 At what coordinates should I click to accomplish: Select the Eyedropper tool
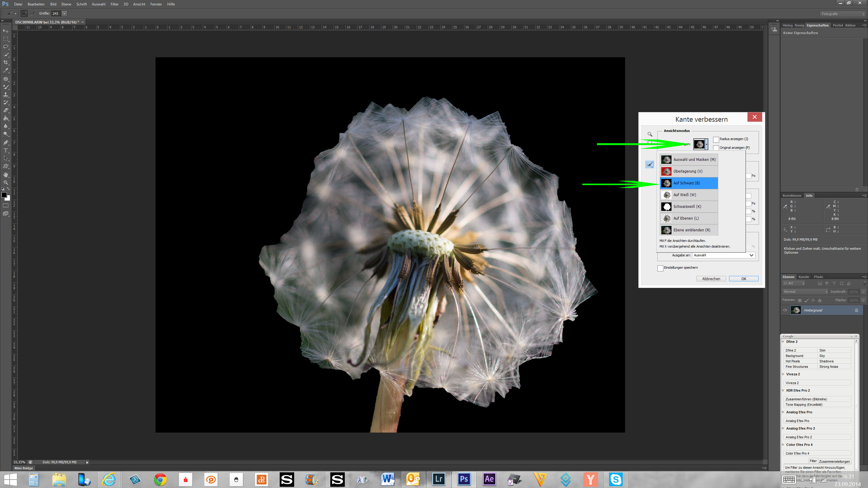tap(6, 71)
